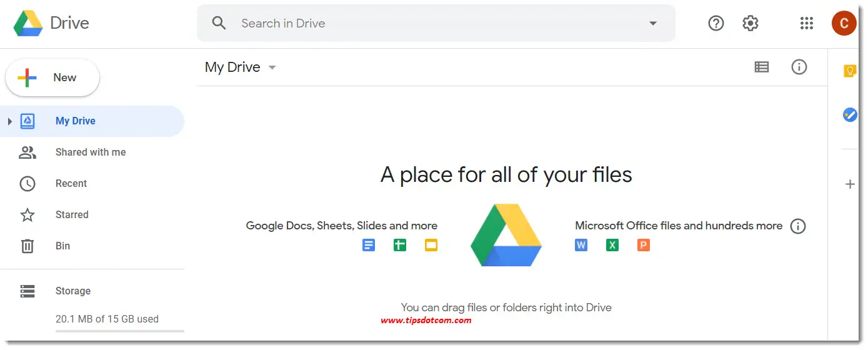Go to Shared with me
The width and height of the screenshot is (868, 350).
90,152
